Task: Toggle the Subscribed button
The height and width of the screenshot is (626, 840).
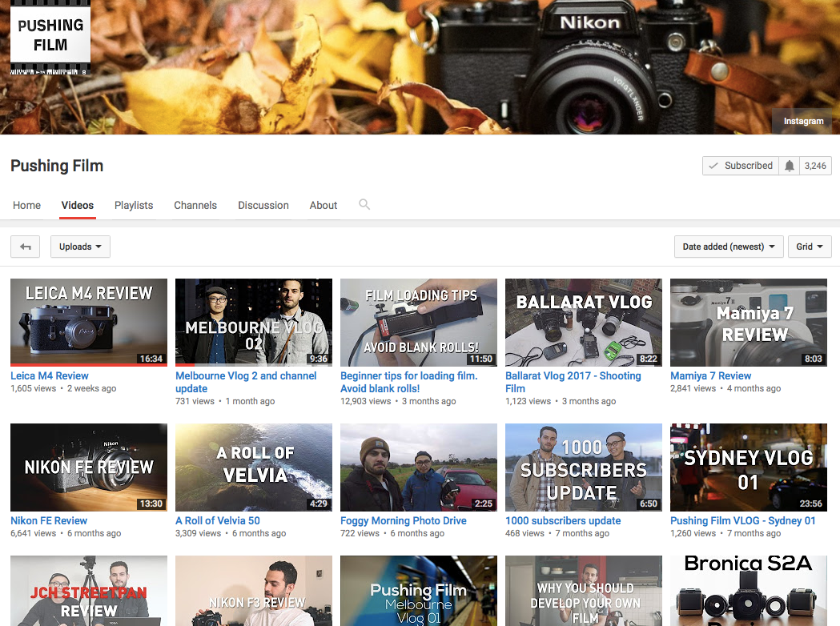Action: coord(741,166)
